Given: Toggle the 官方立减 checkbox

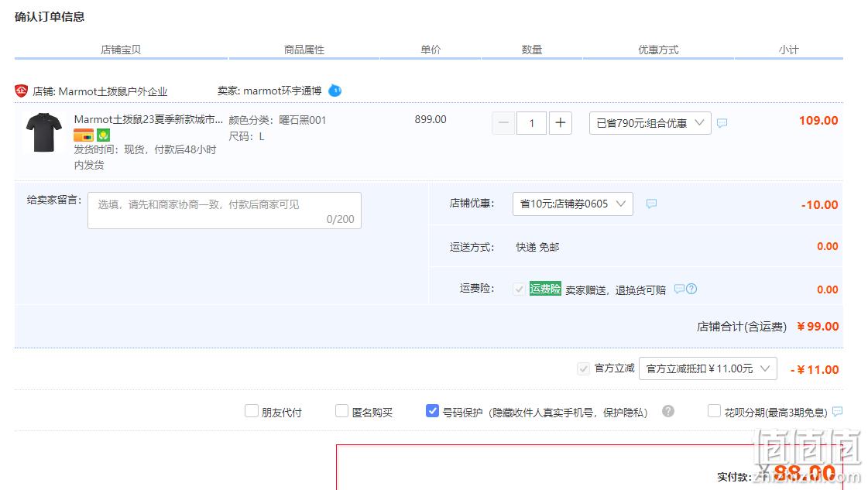Looking at the screenshot, I should (583, 368).
